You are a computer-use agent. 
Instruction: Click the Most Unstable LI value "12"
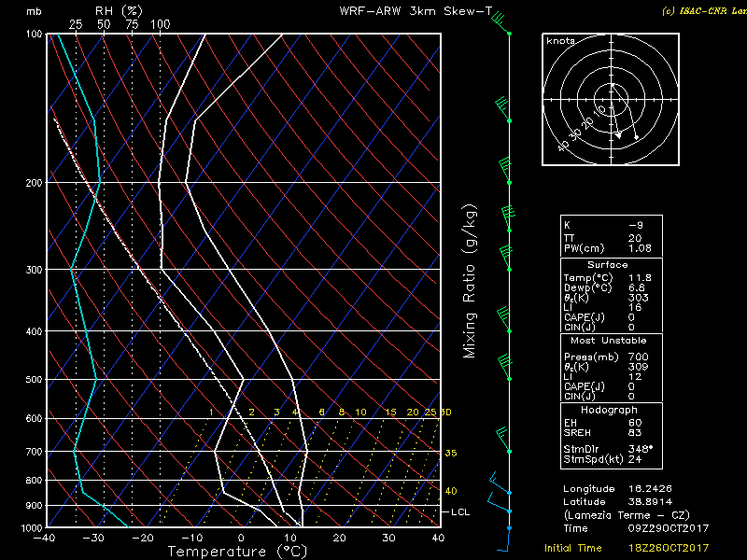[x=635, y=377]
